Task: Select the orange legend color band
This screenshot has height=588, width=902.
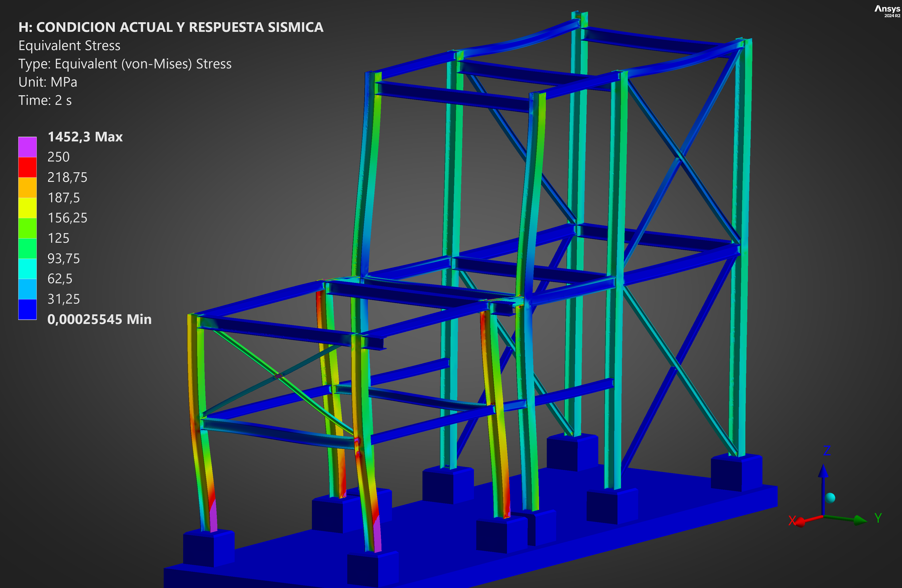Action: pos(27,188)
